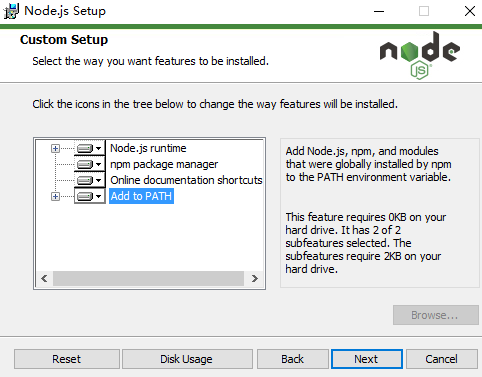This screenshot has width=482, height=377.
Task: Cancel the Node.js setup
Action: [x=442, y=359]
